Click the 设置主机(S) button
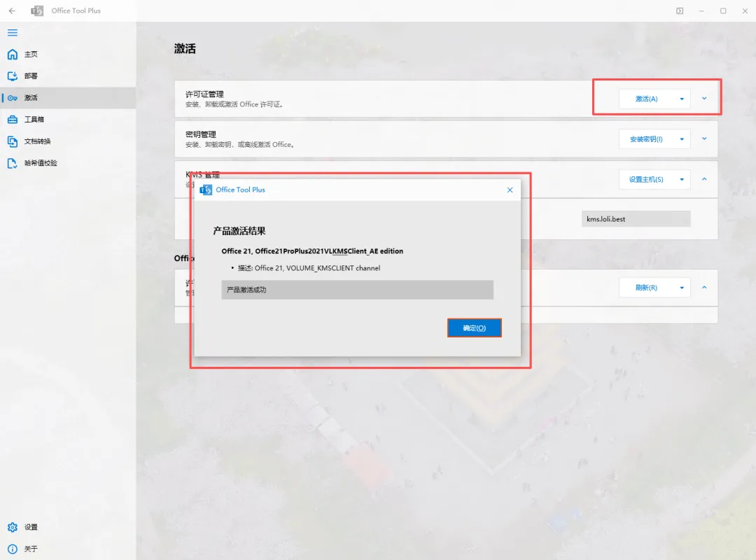Viewport: 756px width, 560px height. 646,179
